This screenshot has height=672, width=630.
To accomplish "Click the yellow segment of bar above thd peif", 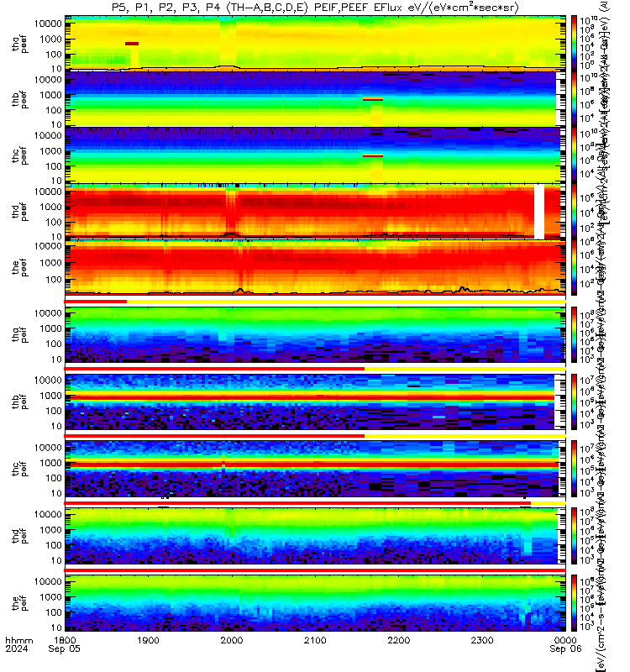I will tap(549, 503).
